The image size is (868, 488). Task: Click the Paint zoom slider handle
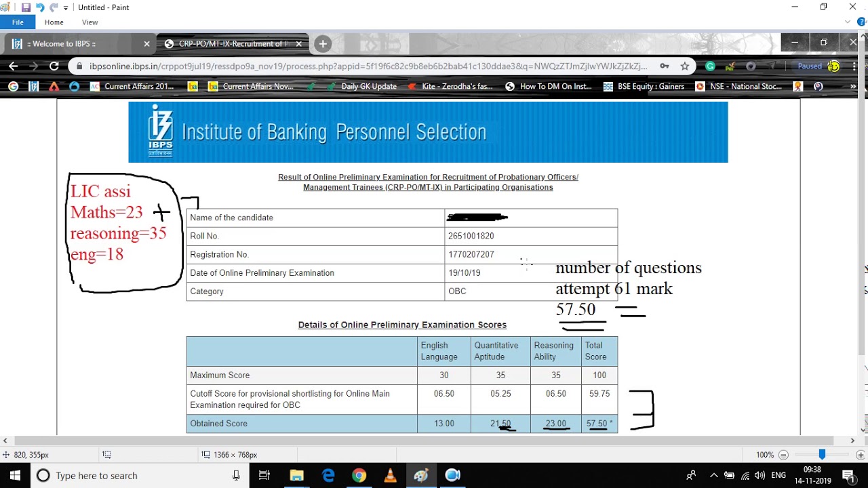pyautogui.click(x=822, y=455)
